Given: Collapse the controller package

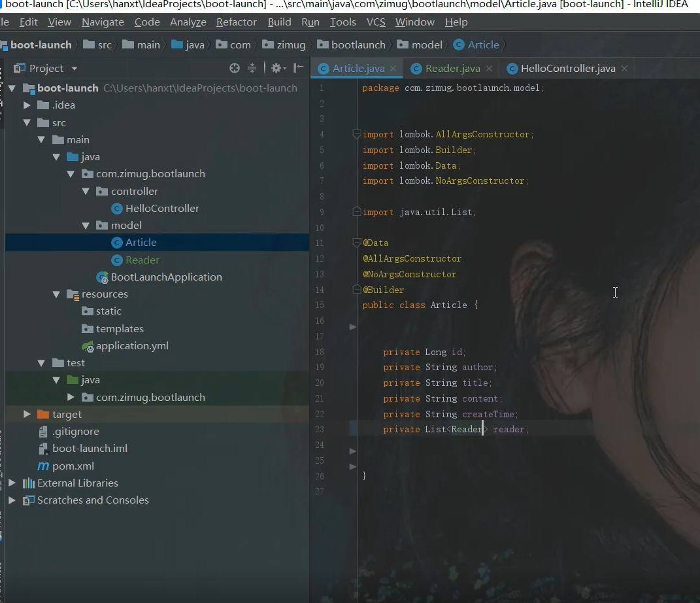Looking at the screenshot, I should coord(86,191).
